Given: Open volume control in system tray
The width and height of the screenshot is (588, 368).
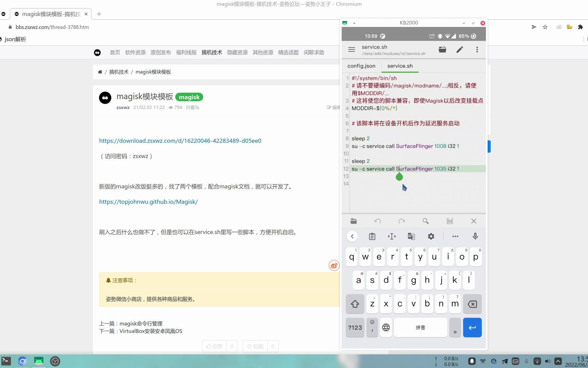Looking at the screenshot, I should click(x=548, y=361).
